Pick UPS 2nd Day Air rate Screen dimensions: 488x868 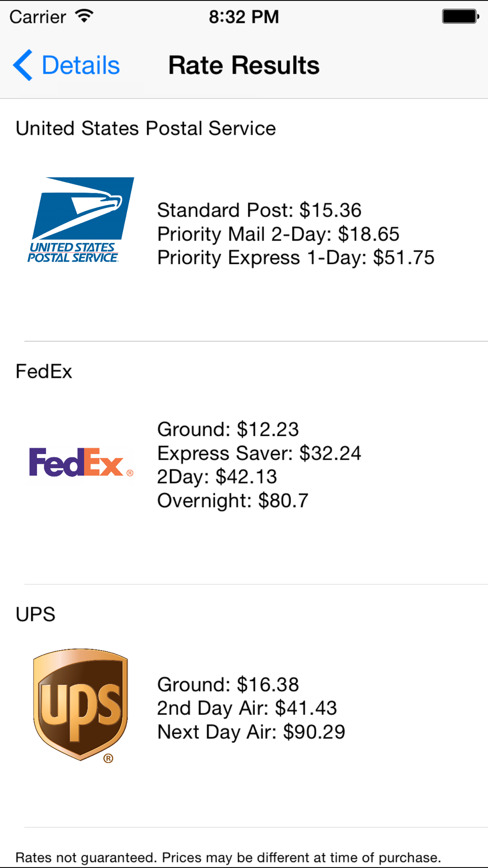coord(247,708)
